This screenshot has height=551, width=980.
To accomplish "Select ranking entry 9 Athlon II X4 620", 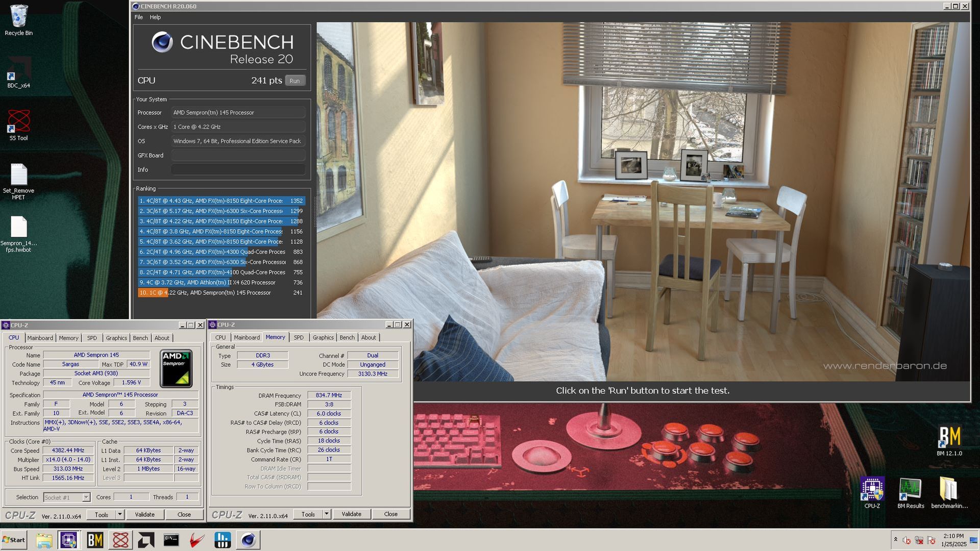I will [x=221, y=283].
